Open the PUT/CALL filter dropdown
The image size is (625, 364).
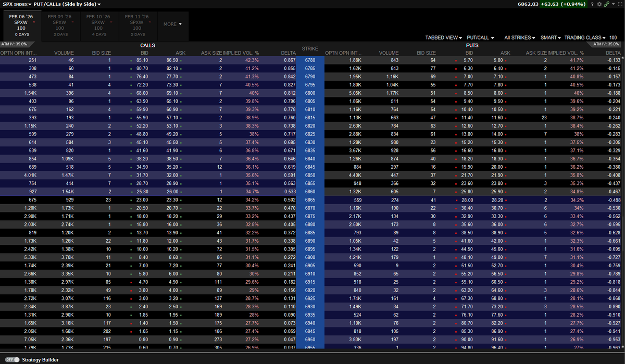(480, 37)
